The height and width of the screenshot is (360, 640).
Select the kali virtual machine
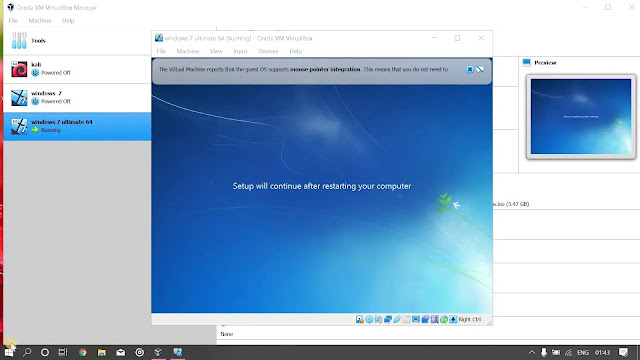pos(77,69)
